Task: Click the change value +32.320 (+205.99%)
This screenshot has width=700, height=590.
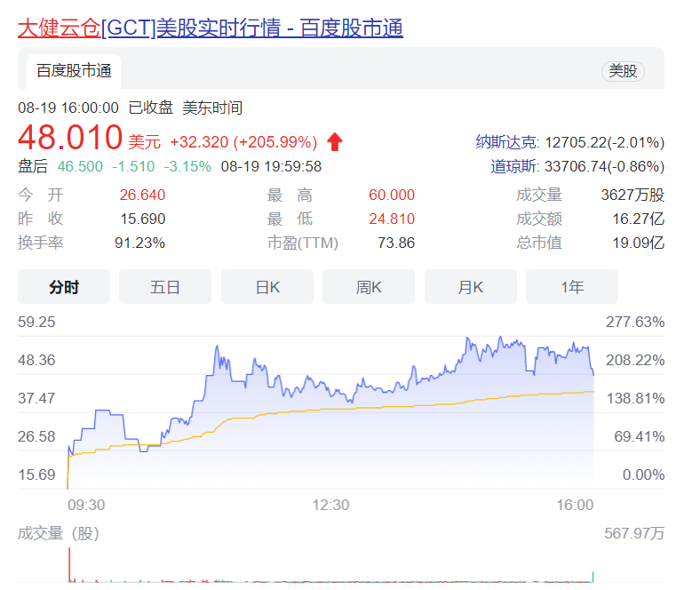Action: point(243,142)
